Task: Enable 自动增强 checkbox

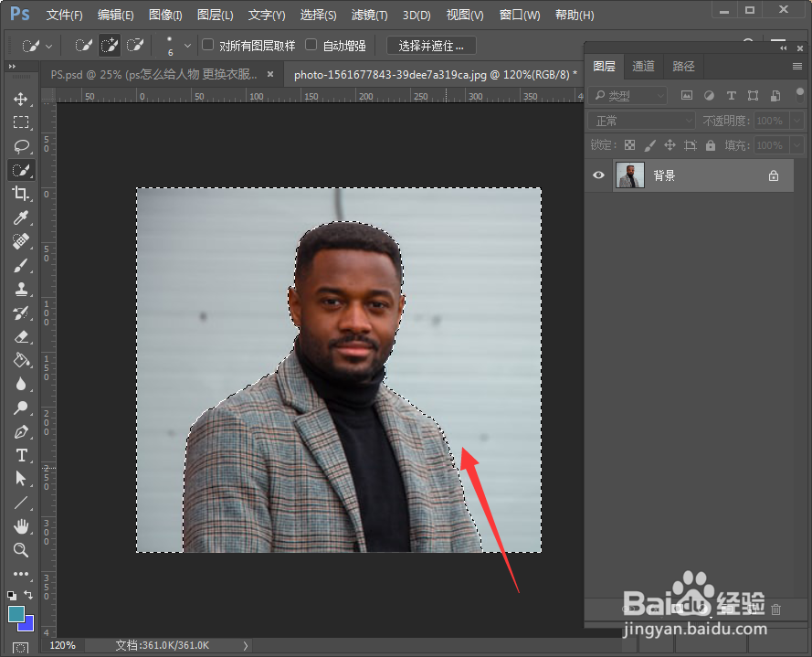Action: pyautogui.click(x=311, y=45)
